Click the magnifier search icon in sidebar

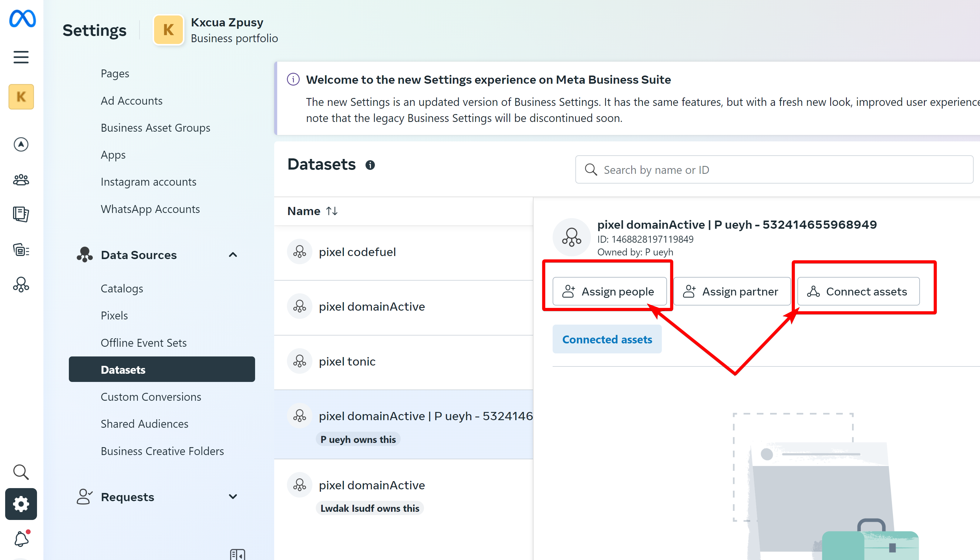pos(21,472)
